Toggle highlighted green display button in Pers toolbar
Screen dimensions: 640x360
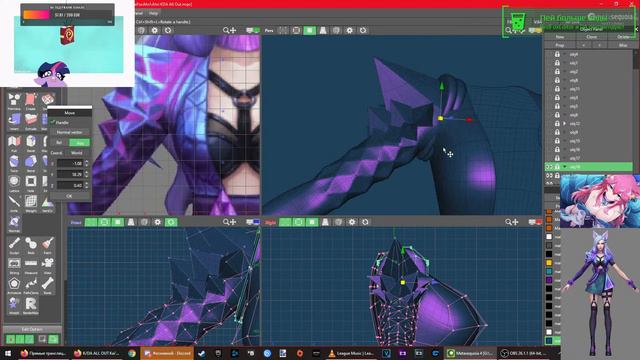pos(309,30)
